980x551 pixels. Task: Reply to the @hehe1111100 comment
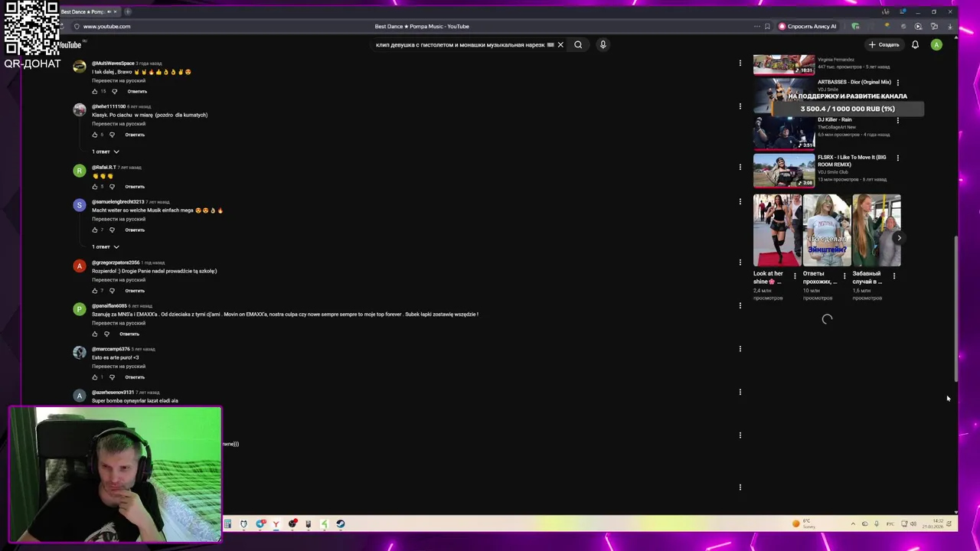pyautogui.click(x=135, y=135)
